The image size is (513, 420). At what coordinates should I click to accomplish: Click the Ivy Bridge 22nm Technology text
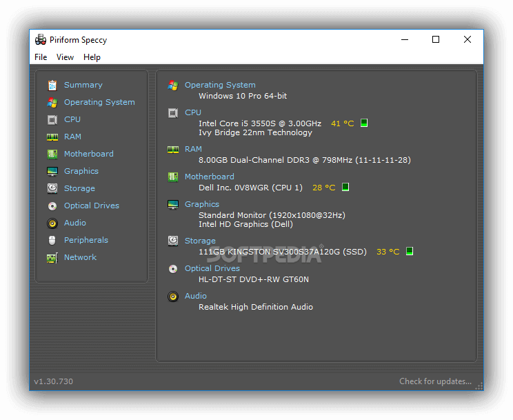(x=256, y=132)
